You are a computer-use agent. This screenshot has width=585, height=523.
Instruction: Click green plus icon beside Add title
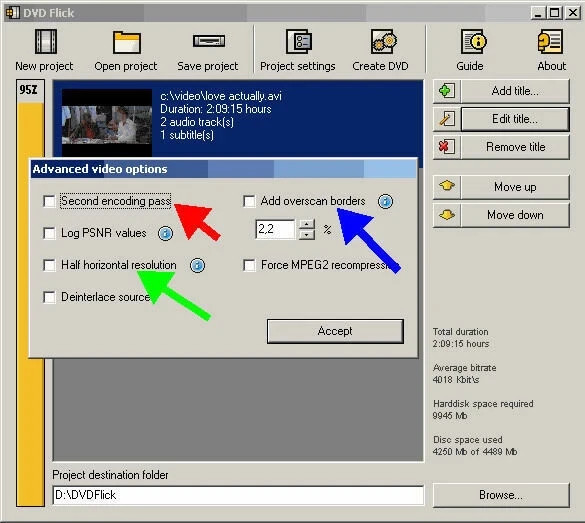446,91
